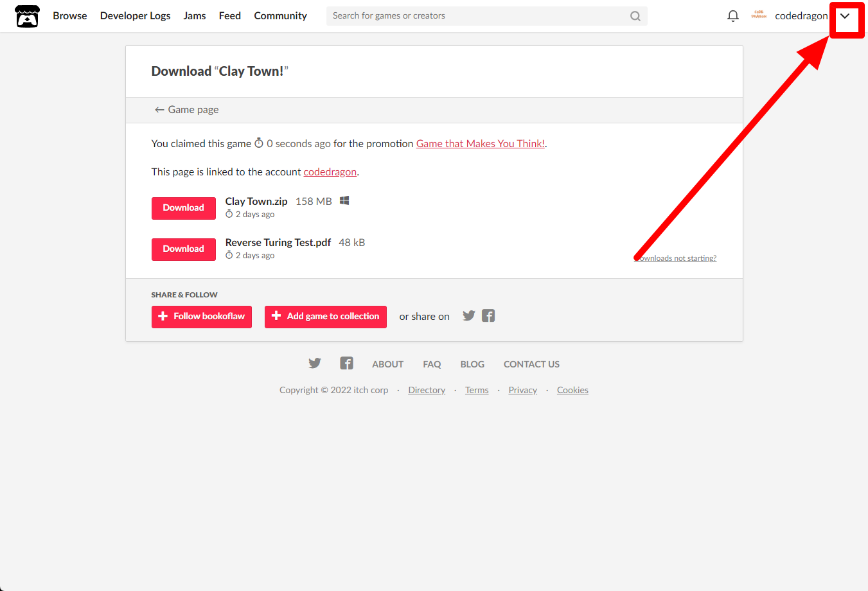868x591 pixels.
Task: Share on Facebook next to 'or share on'
Action: pos(488,315)
